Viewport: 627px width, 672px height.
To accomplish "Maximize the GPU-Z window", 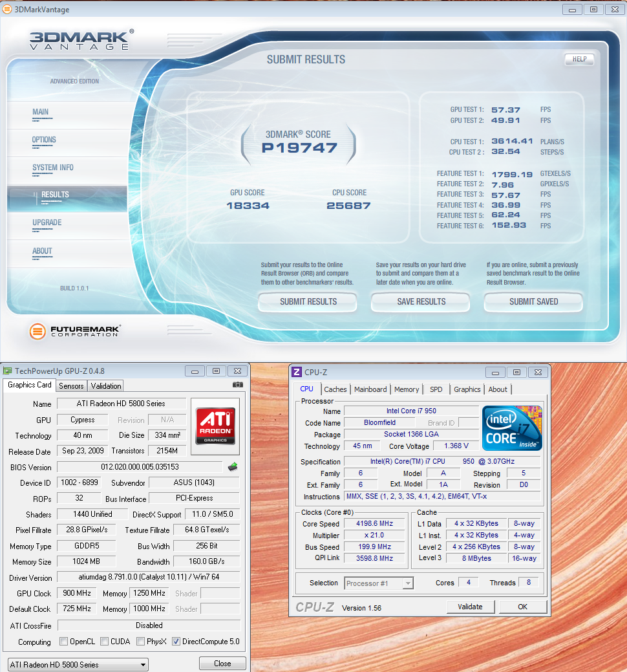I will [217, 371].
